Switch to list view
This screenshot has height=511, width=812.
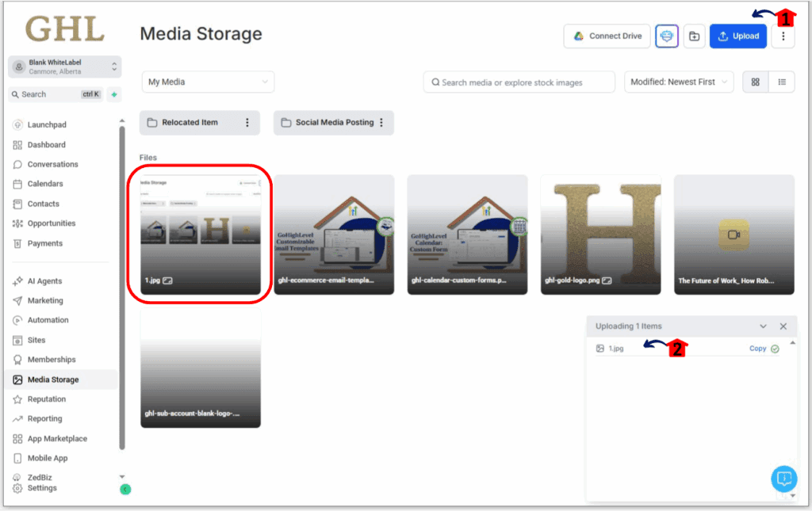[x=782, y=82]
